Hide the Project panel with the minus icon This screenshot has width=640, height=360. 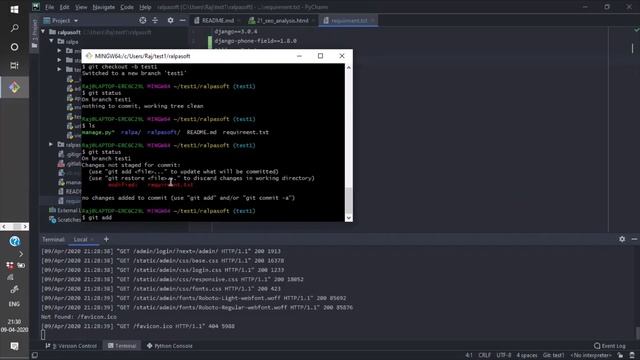[x=182, y=20]
